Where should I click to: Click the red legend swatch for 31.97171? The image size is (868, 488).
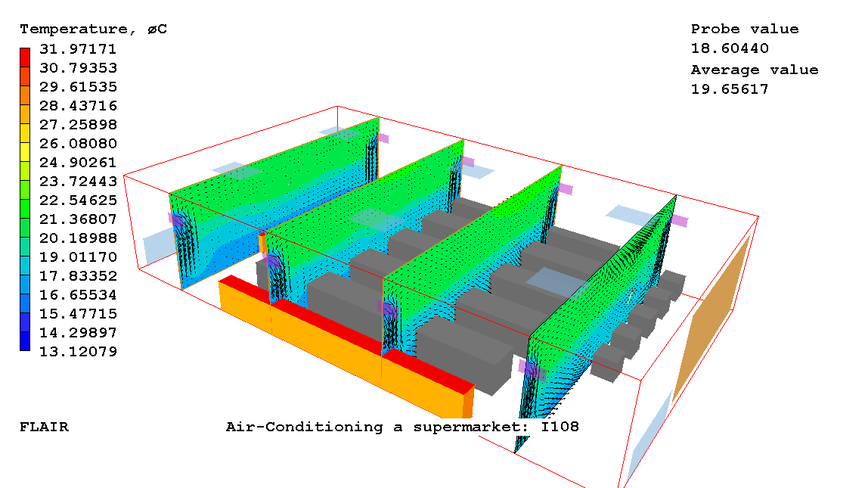[25, 58]
